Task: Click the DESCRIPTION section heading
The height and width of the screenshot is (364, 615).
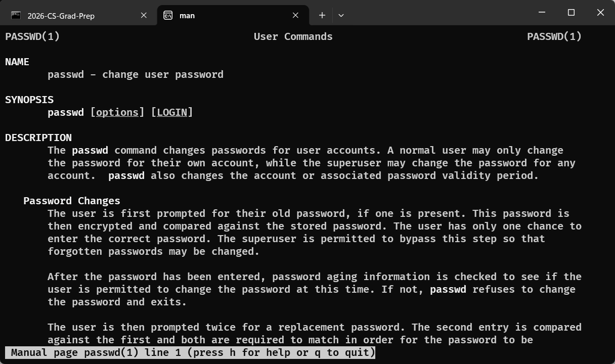Action: [38, 138]
